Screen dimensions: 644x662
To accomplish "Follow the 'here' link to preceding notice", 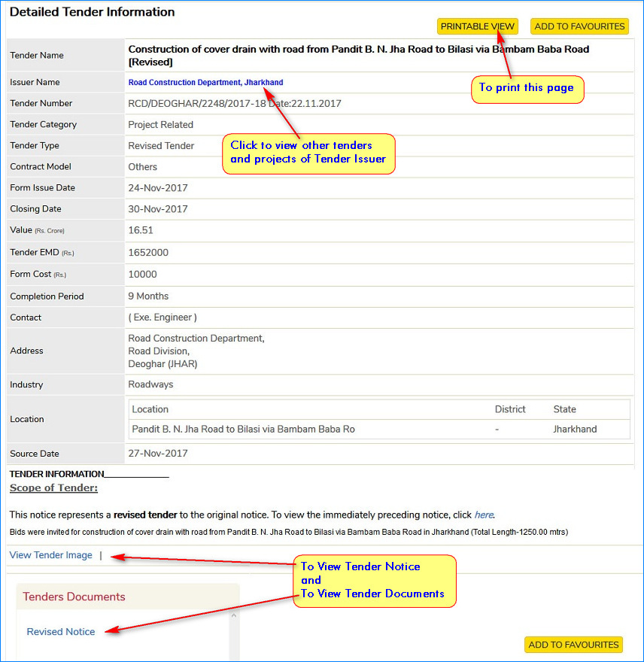I will 484,515.
